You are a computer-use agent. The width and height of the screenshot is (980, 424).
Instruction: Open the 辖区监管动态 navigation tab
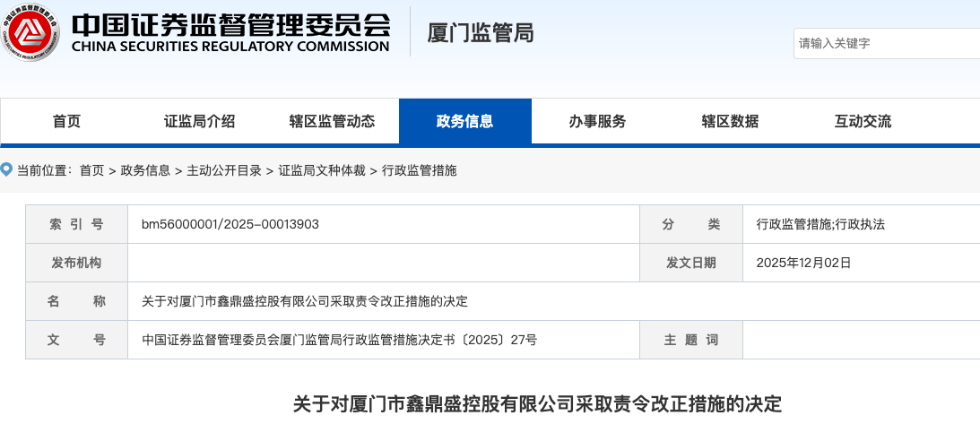tap(332, 121)
